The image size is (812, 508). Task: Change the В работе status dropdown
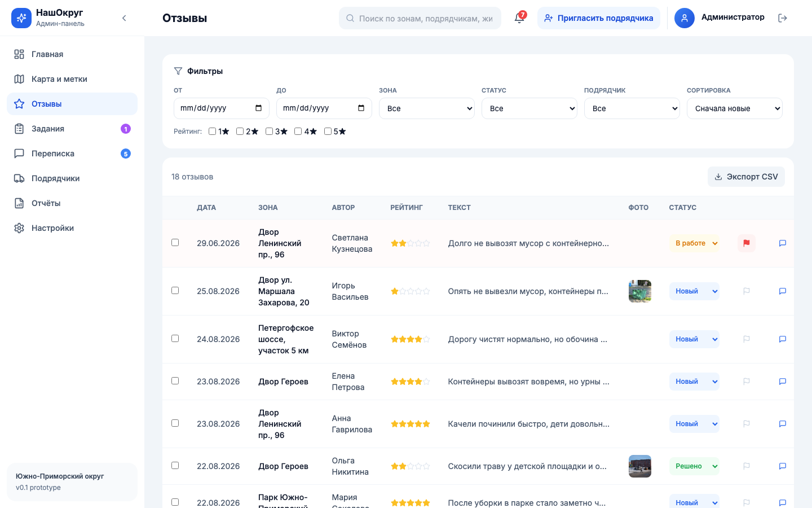pos(695,243)
